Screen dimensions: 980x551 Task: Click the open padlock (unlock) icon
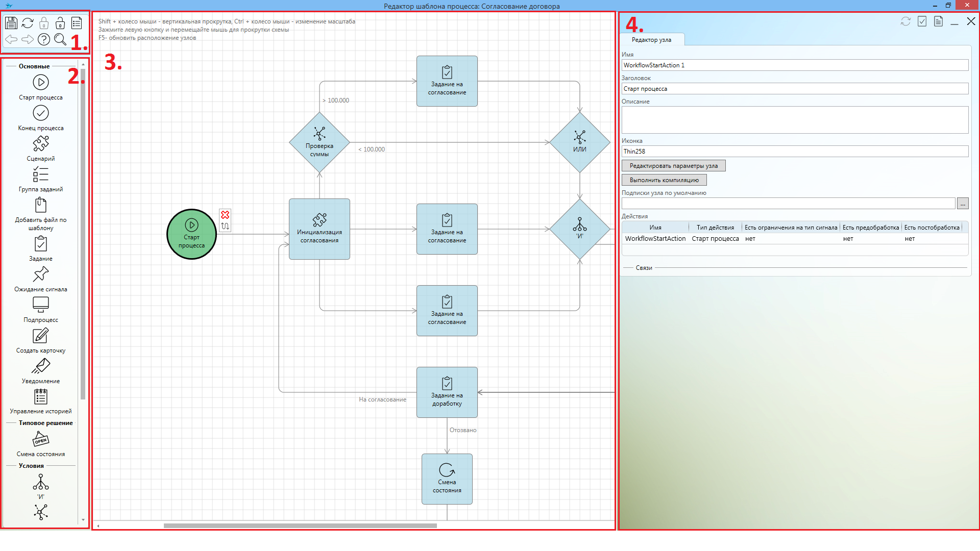(60, 23)
